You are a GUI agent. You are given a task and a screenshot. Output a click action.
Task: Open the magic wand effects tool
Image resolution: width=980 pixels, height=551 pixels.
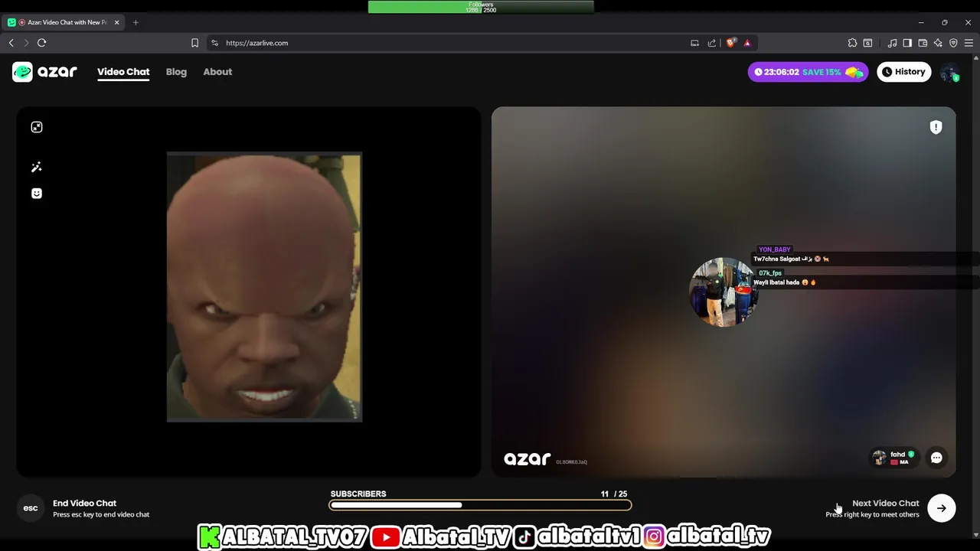coord(37,167)
